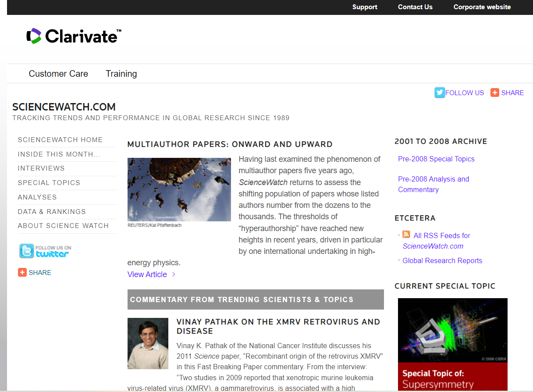Open Data & Rankings in sidebar
Screen dimensions: 533x392
(x=52, y=212)
